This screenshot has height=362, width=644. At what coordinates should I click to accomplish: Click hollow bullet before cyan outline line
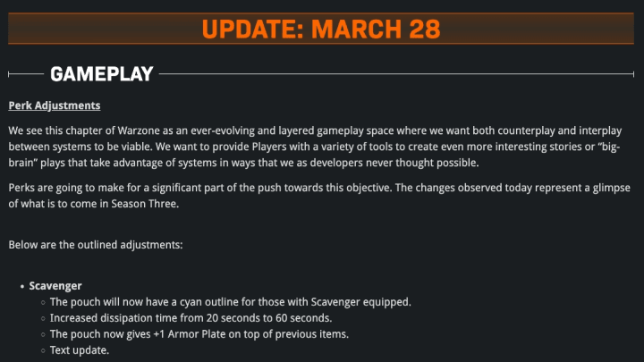(43, 302)
